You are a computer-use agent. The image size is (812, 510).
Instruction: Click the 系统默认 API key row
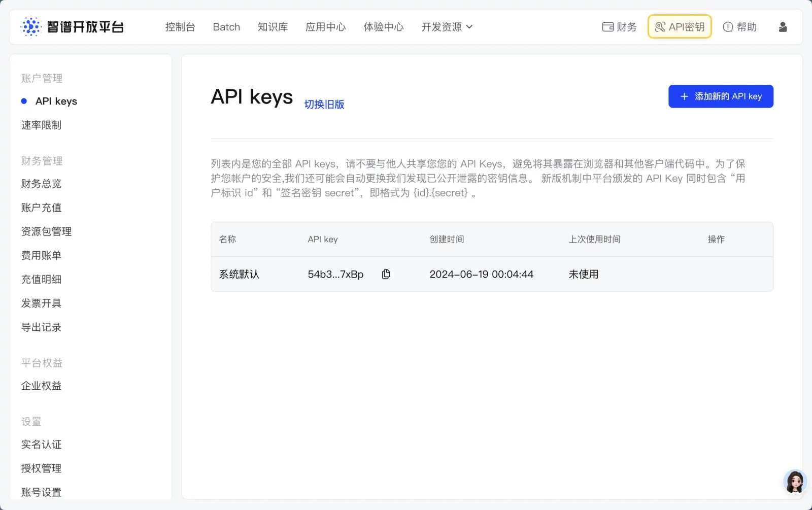239,274
